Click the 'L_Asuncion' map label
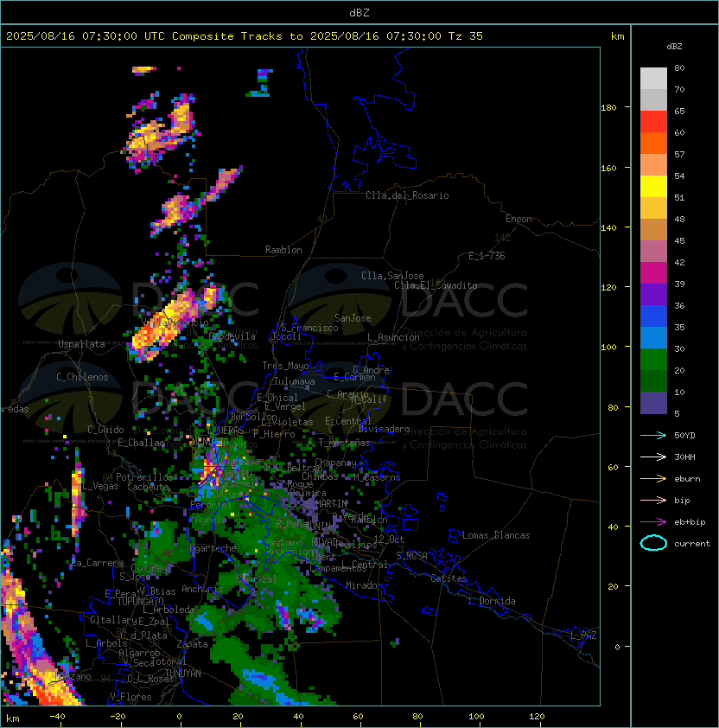This screenshot has height=728, width=719. coord(393,337)
